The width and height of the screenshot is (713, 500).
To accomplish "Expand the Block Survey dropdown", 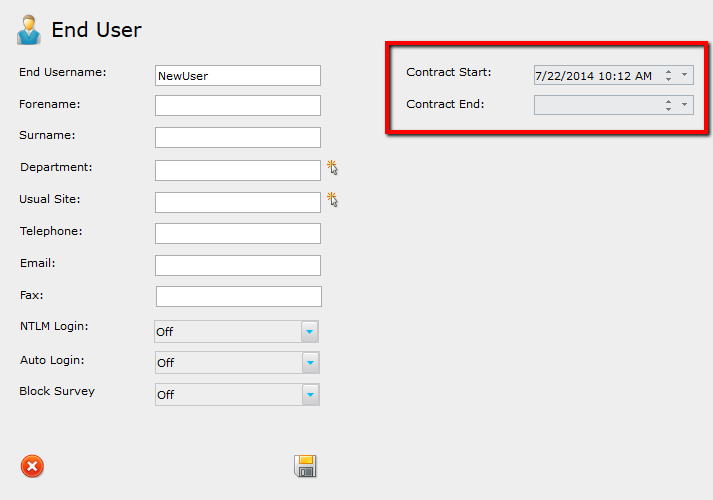I will click(x=311, y=395).
